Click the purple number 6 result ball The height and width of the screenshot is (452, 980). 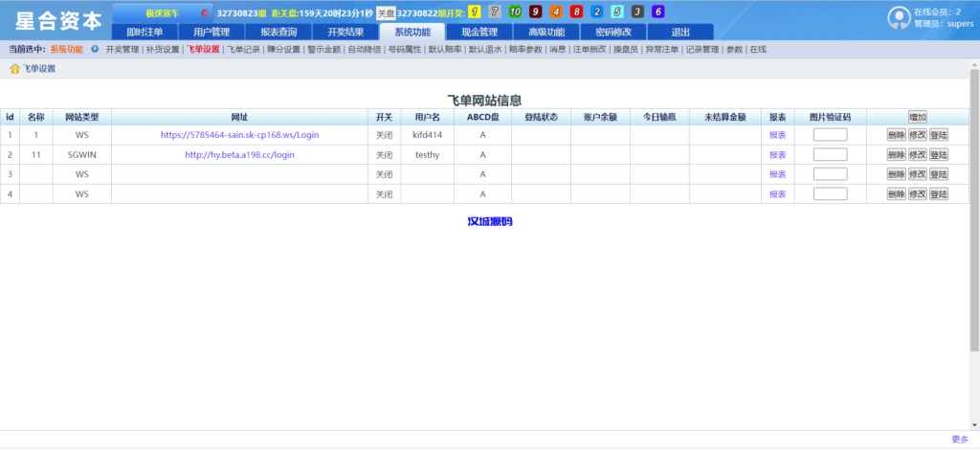click(657, 12)
